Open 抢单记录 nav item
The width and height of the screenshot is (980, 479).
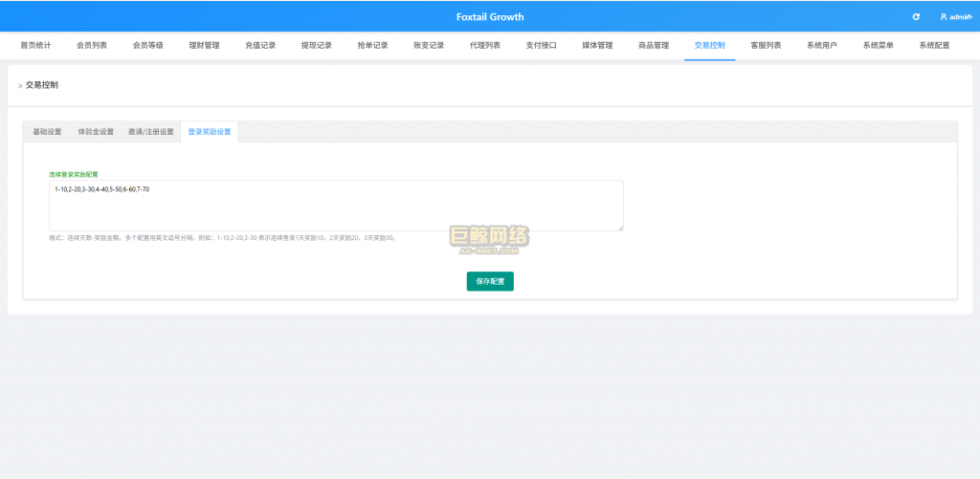tap(372, 46)
